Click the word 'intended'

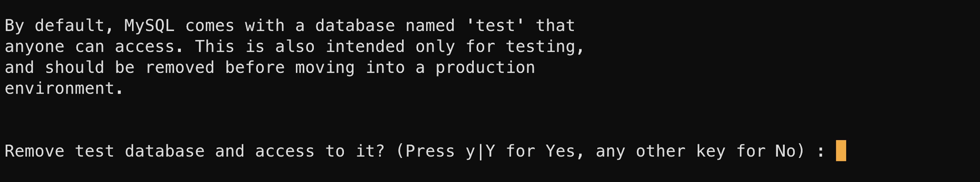click(x=365, y=47)
